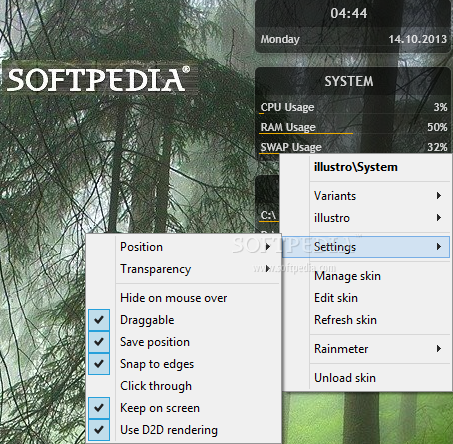Viewport: 453px width, 444px height.
Task: Choose Manage skin
Action: click(x=366, y=276)
